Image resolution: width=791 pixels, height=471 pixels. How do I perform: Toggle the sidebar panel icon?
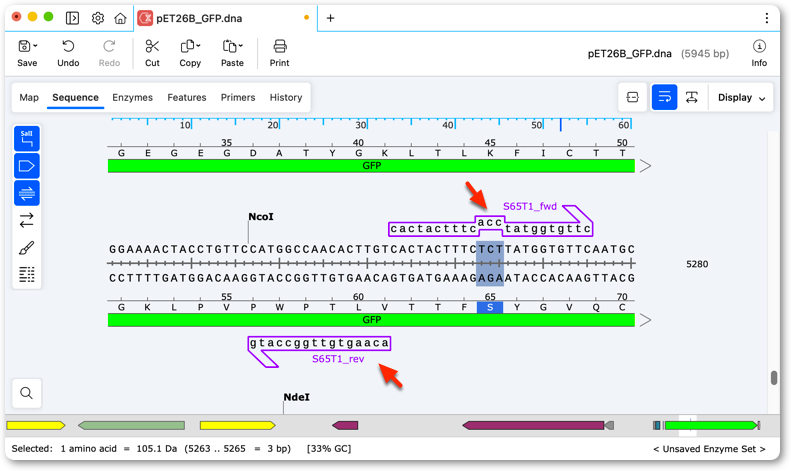pyautogui.click(x=72, y=18)
